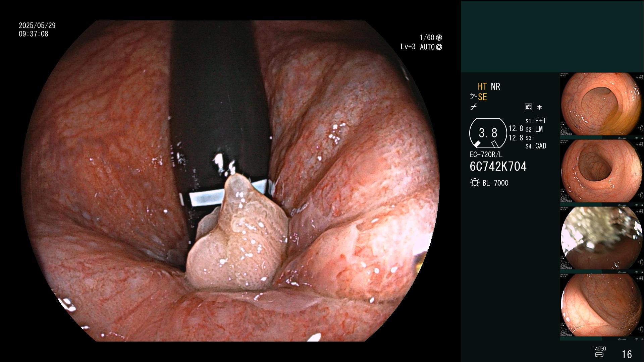Viewport: 644px width, 362px height.
Task: Click the tone curve icon under SE
Action: point(474,107)
